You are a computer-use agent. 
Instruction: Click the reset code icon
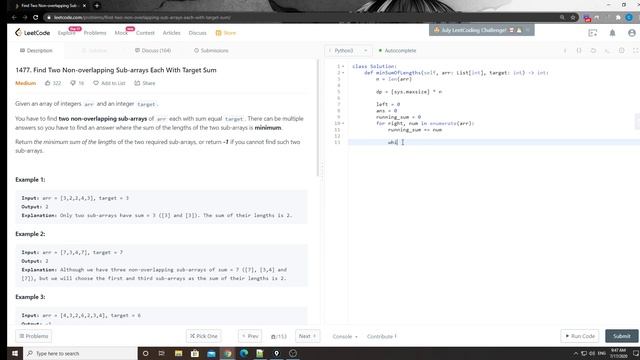607,51
